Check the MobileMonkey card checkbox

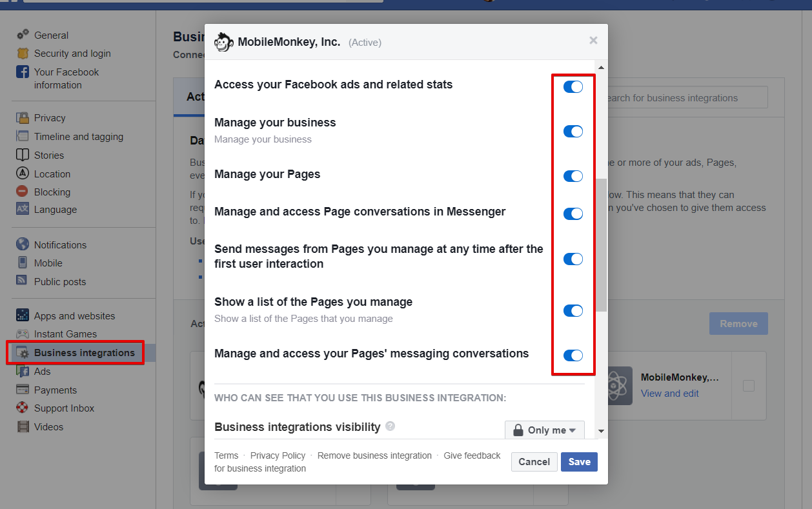pos(748,386)
